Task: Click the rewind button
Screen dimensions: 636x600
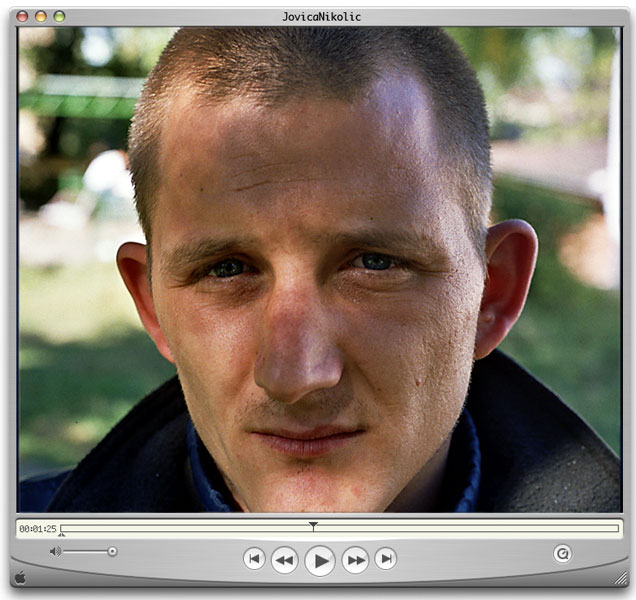Action: (x=285, y=560)
